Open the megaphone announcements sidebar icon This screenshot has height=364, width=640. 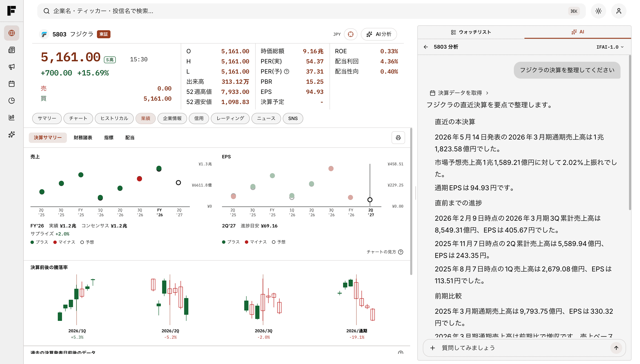pos(11,67)
